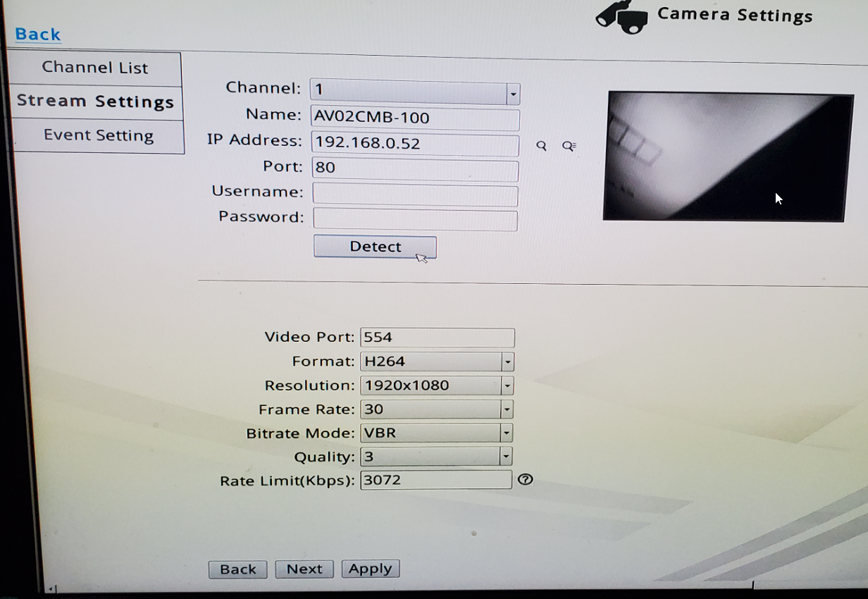Click the Rate Limit field 3072

(x=436, y=480)
